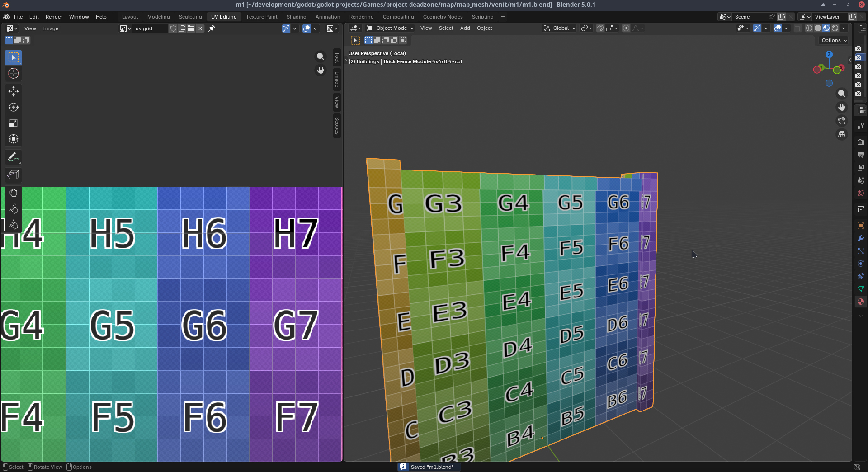Click the Image menu in UV editor
Viewport: 868px width, 472px height.
pos(50,28)
